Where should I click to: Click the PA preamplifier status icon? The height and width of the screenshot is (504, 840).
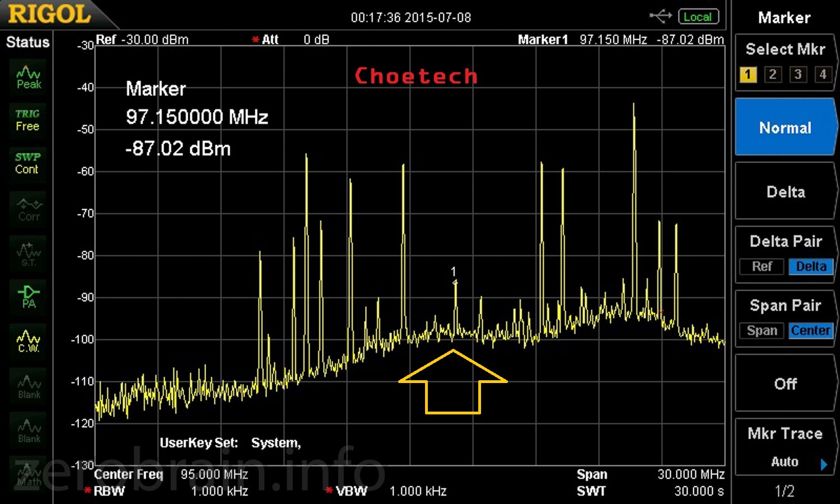29,297
